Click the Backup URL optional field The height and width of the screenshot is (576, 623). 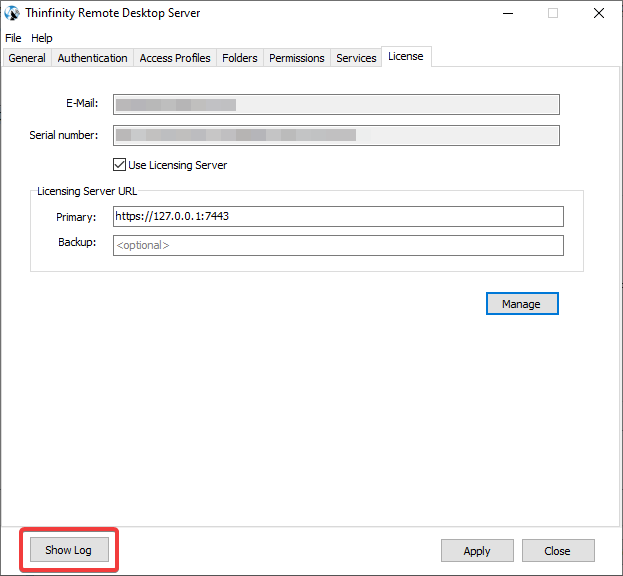[x=338, y=245]
